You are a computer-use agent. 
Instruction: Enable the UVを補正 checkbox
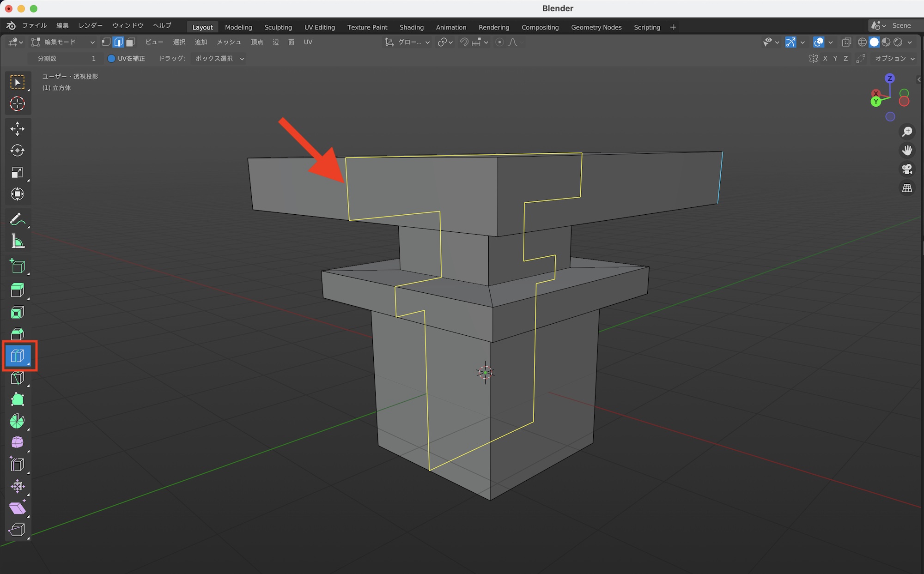tap(111, 59)
